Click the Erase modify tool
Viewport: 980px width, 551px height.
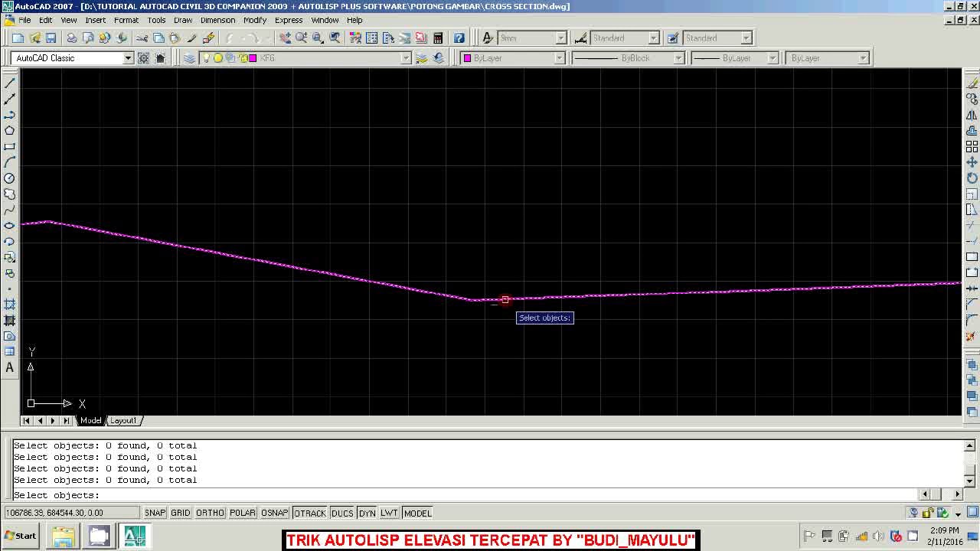pyautogui.click(x=972, y=83)
